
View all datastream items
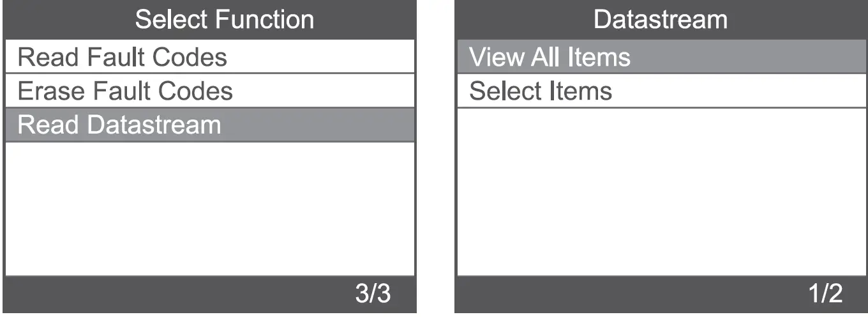550,58
